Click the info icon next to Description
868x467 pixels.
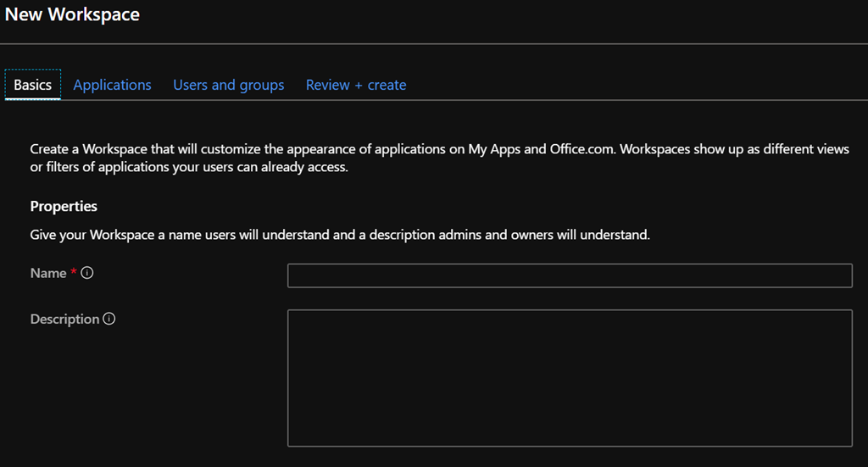pos(108,320)
